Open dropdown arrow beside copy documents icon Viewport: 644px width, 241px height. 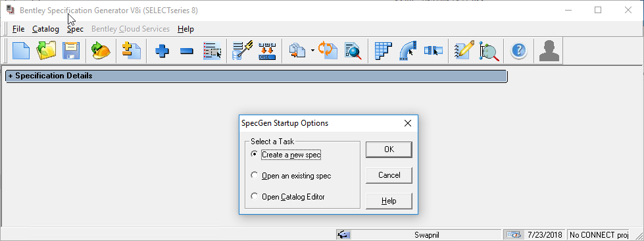(x=312, y=51)
